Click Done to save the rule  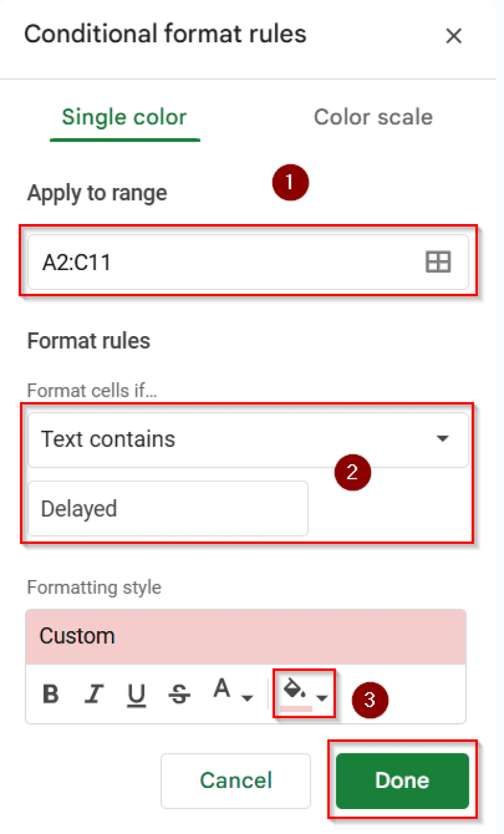[402, 780]
